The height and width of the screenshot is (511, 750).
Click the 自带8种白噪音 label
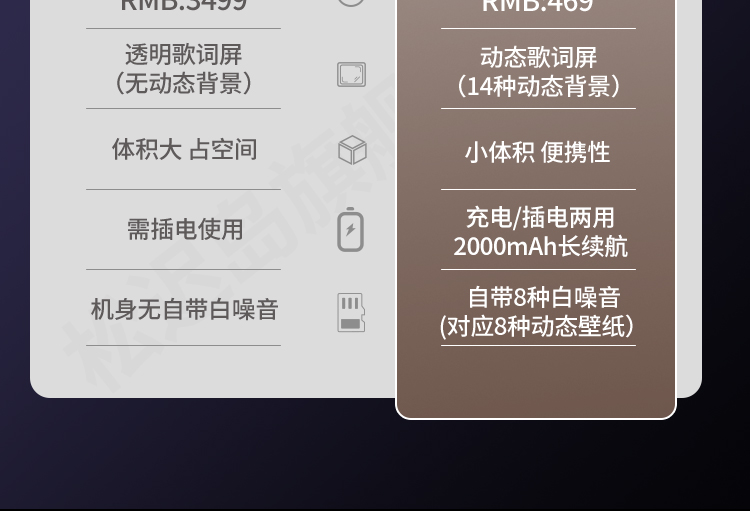[x=544, y=297]
